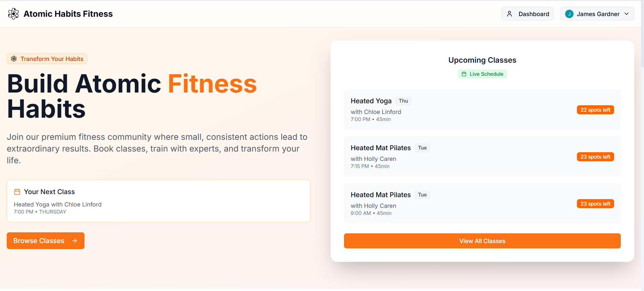Click the calendar icon in Live Schedule badge
The height and width of the screenshot is (291, 644).
coord(464,74)
